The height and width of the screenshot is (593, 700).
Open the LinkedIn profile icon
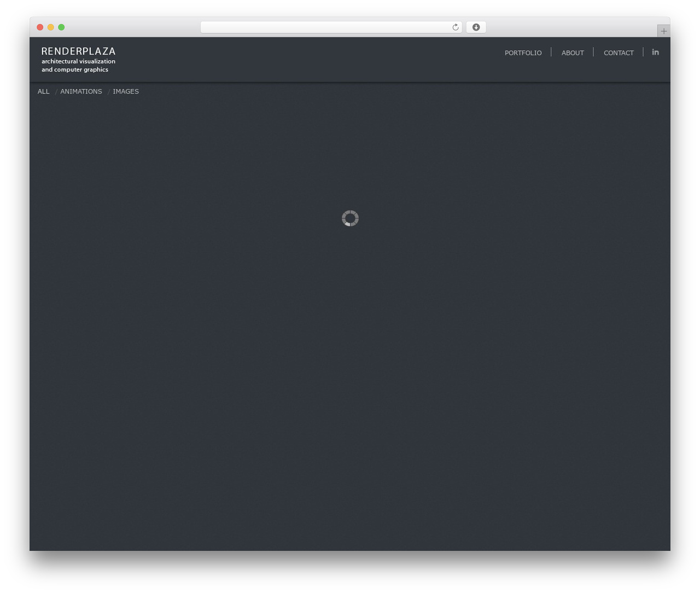pos(655,52)
